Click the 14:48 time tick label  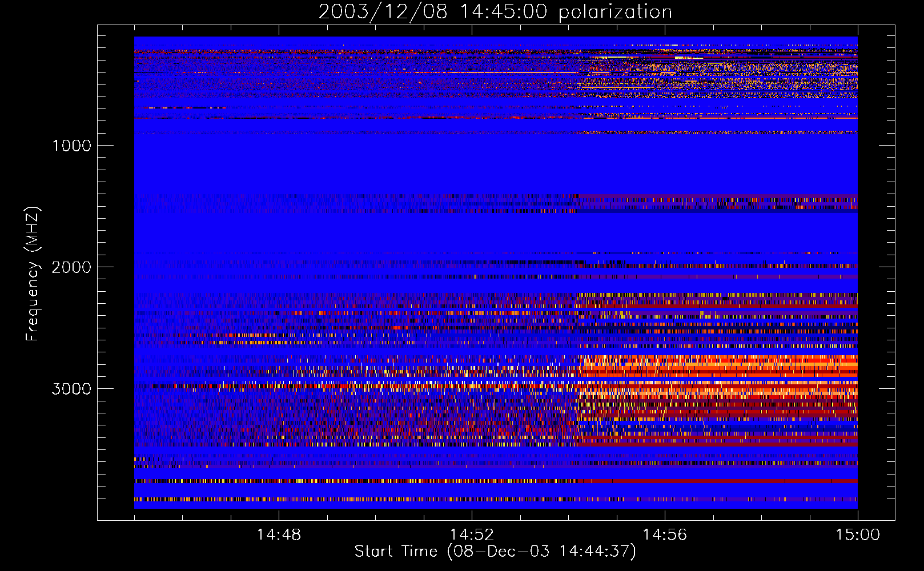click(x=279, y=535)
